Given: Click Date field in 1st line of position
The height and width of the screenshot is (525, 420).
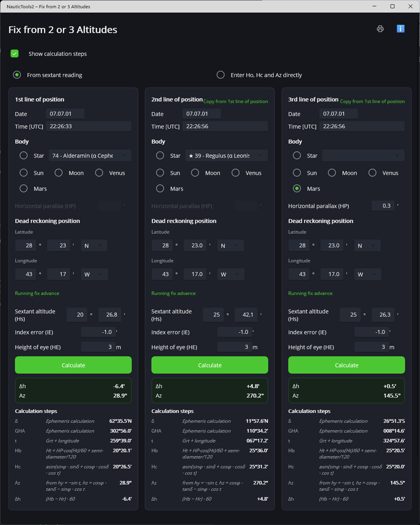Looking at the screenshot, I should coord(65,114).
